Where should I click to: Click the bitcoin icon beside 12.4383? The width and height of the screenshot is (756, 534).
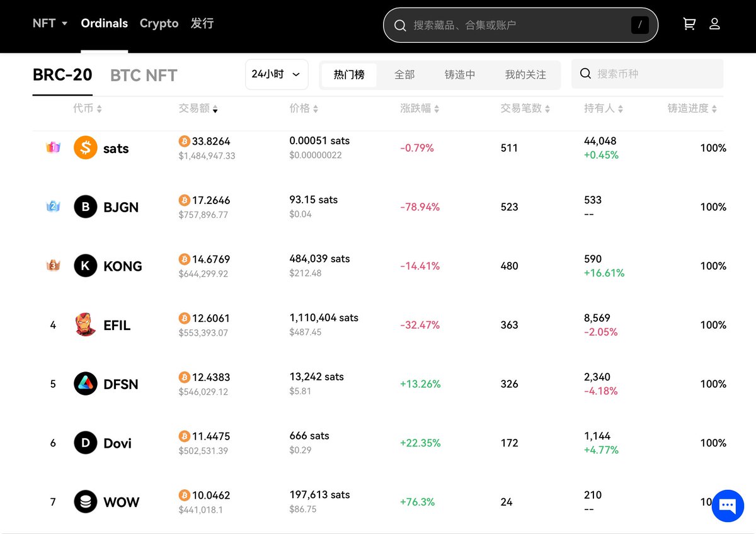coord(185,377)
